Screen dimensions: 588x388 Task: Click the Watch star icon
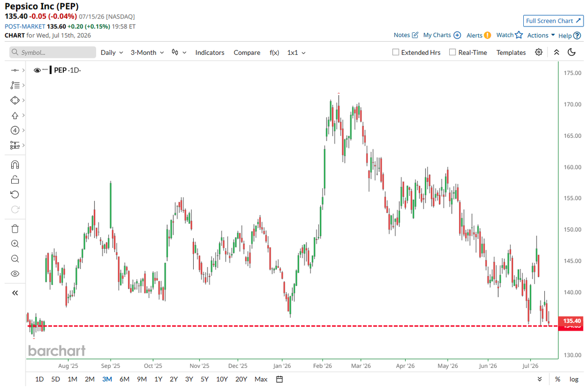click(519, 35)
